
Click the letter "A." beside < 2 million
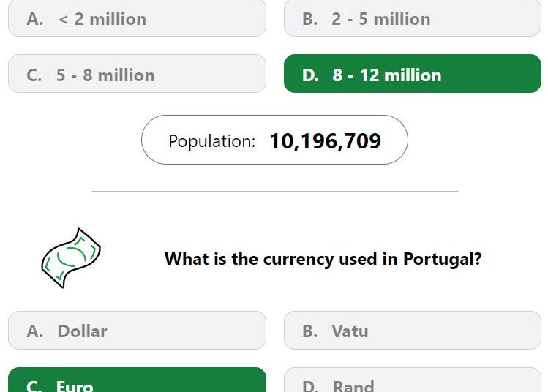35,19
